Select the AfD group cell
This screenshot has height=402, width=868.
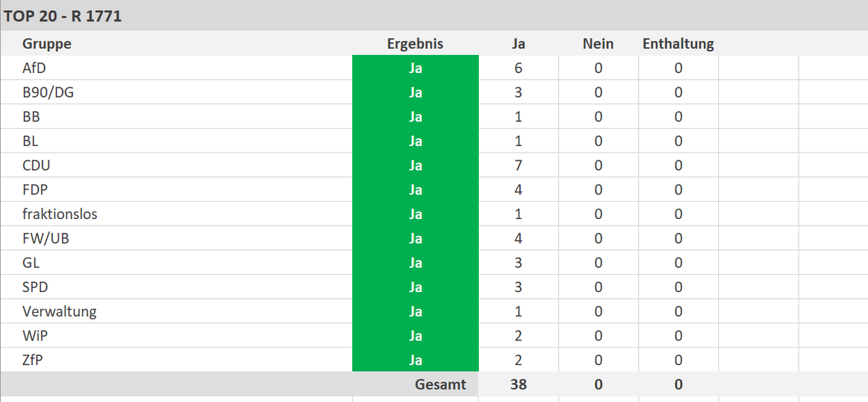(35, 68)
